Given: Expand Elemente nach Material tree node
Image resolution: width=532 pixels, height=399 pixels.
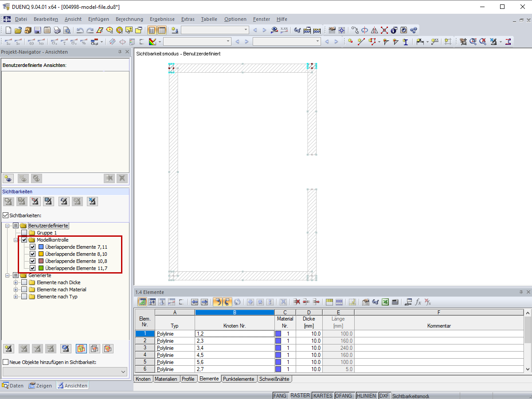Looking at the screenshot, I should point(16,289).
